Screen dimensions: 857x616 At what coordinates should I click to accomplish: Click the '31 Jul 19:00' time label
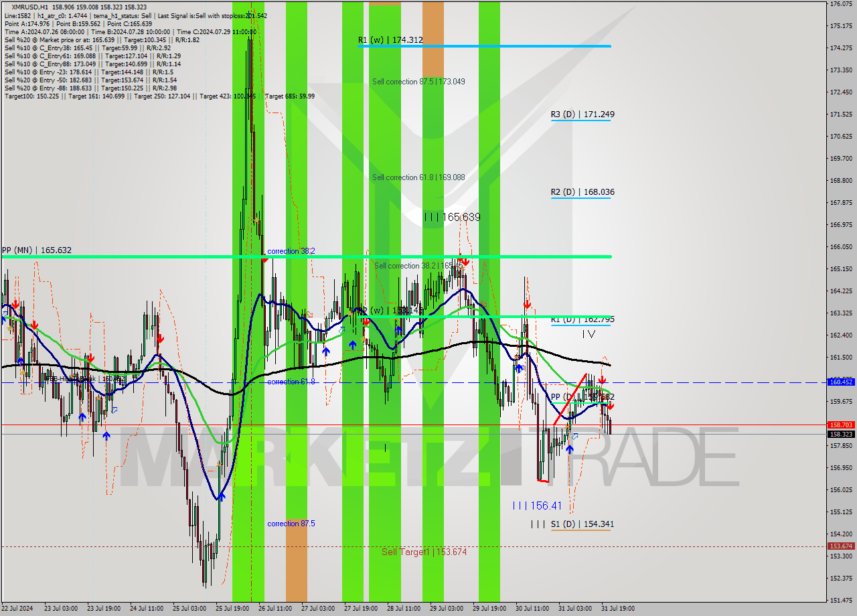pos(618,609)
